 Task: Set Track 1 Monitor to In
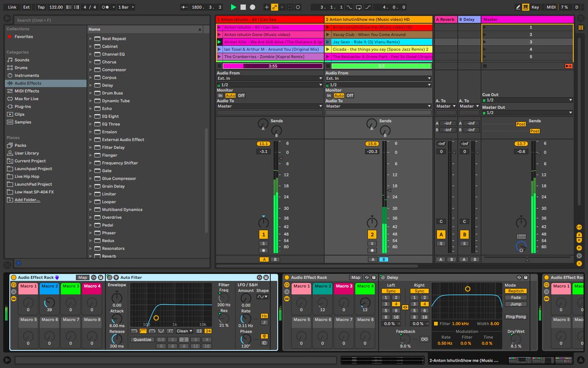pyautogui.click(x=220, y=95)
